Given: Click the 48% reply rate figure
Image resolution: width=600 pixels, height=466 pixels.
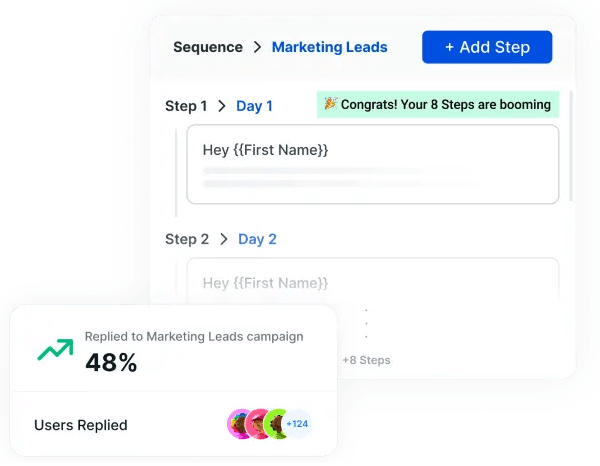Looking at the screenshot, I should 111,362.
